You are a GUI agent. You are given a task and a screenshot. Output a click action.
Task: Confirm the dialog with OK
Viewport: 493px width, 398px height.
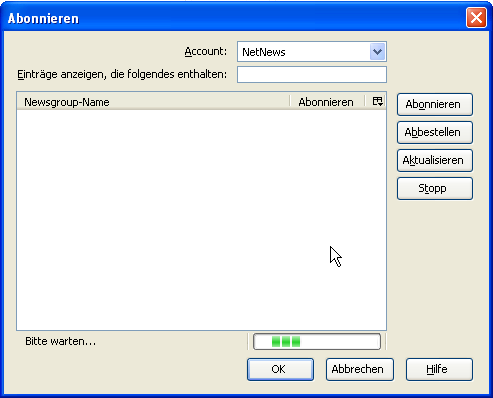coord(280,369)
